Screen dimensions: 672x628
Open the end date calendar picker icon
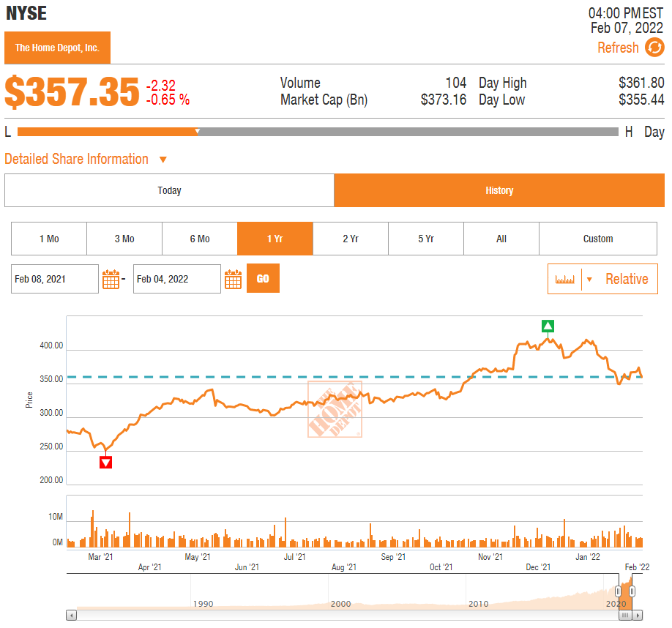(x=233, y=280)
